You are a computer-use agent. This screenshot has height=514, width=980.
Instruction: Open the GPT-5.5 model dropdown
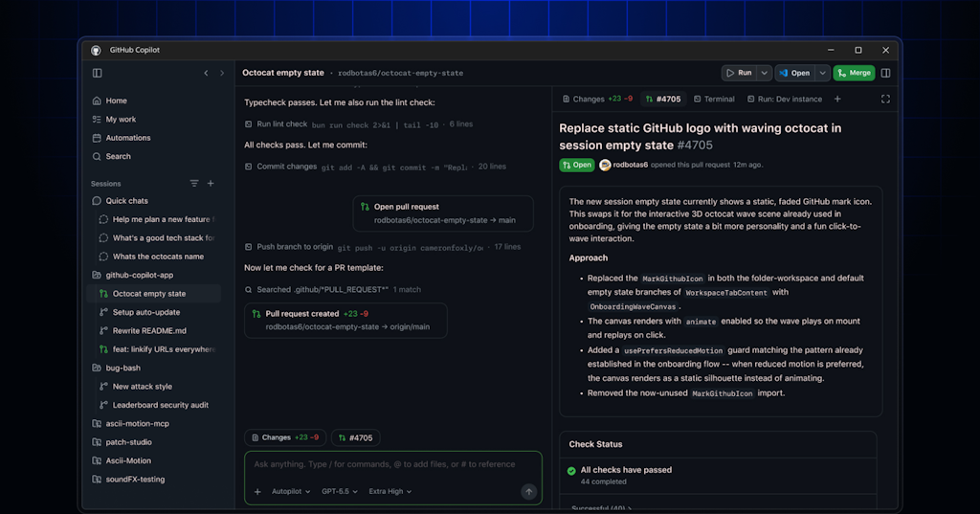pyautogui.click(x=340, y=491)
